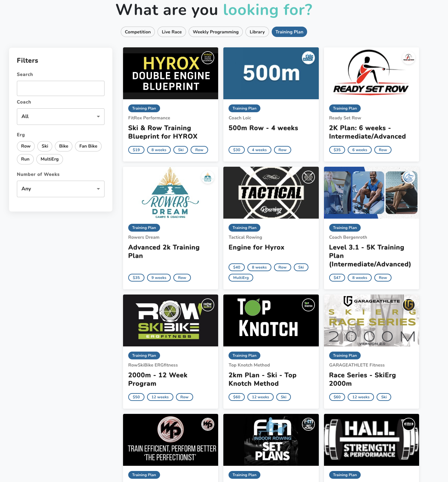Click Indoor Rowing Set Plans round logo badge

point(308,424)
